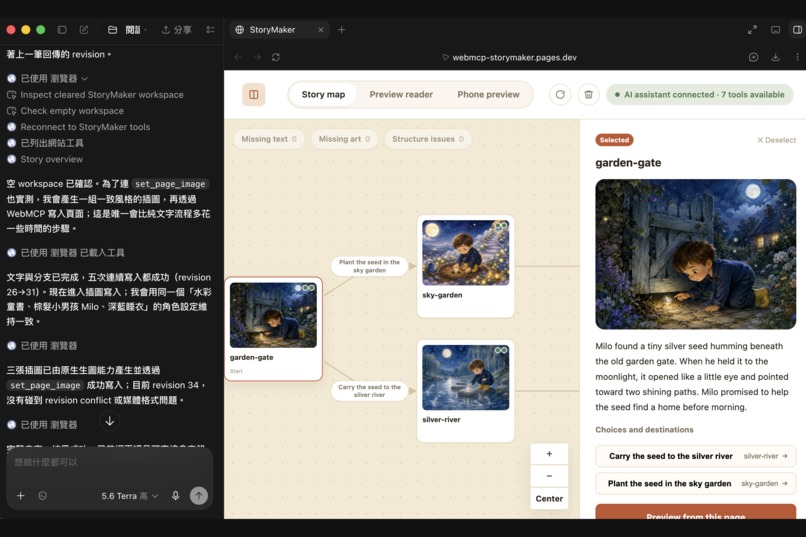Filter by Missing text chip
This screenshot has height=537, width=806.
[269, 139]
